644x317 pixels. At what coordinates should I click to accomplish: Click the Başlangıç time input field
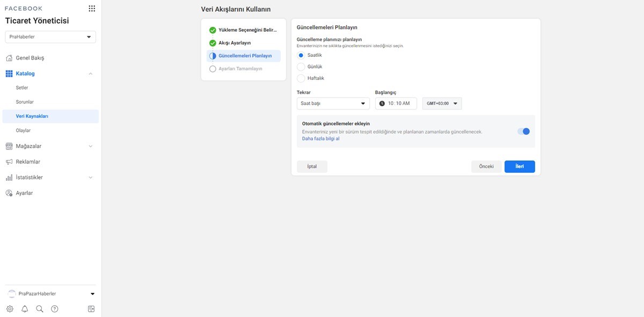[x=396, y=104]
